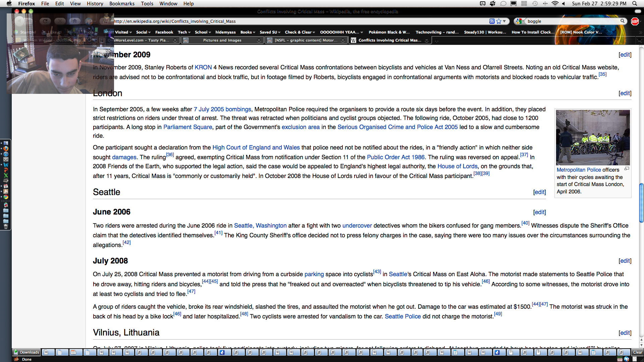Viewport: 644px width, 362px height.
Task: Close the Pictures and Images tab
Action: pos(259,40)
